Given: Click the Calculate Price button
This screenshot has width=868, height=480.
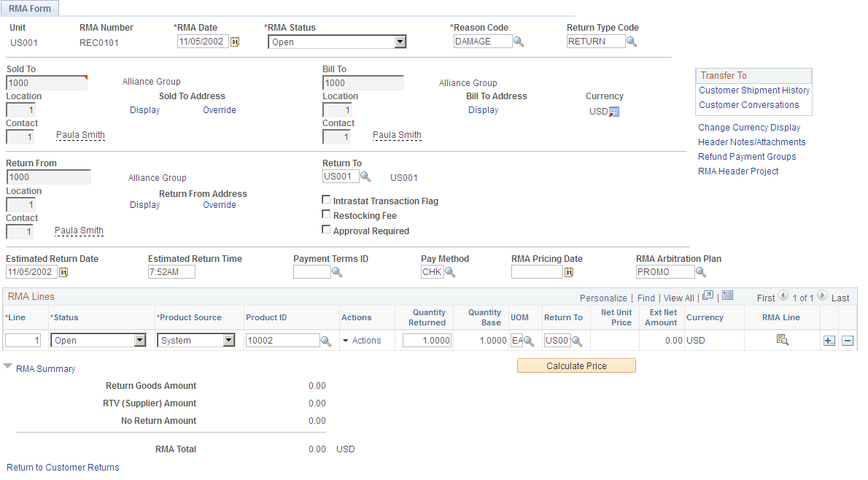Looking at the screenshot, I should 576,366.
